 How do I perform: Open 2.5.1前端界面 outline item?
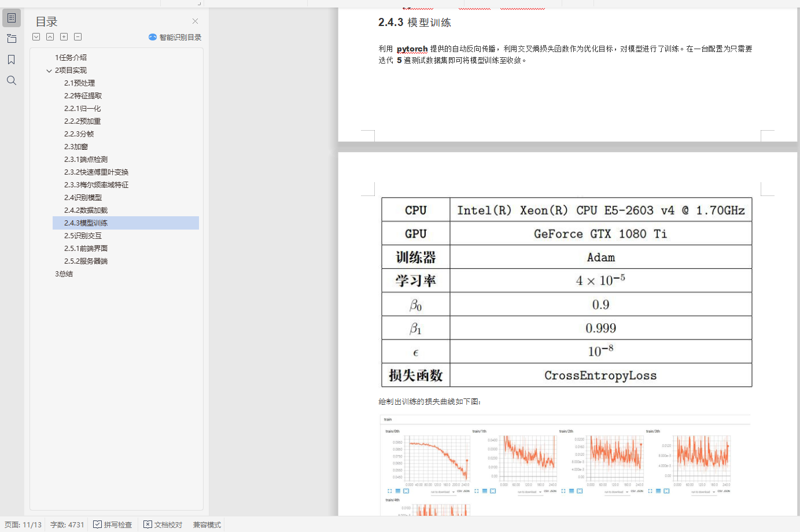pos(86,249)
